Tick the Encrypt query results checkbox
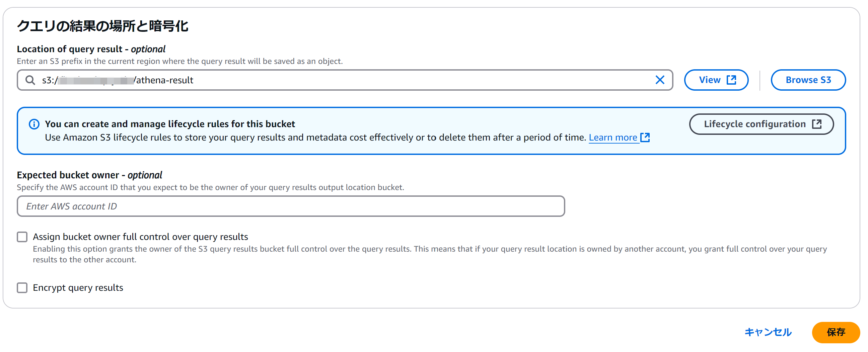This screenshot has width=868, height=352. click(22, 288)
